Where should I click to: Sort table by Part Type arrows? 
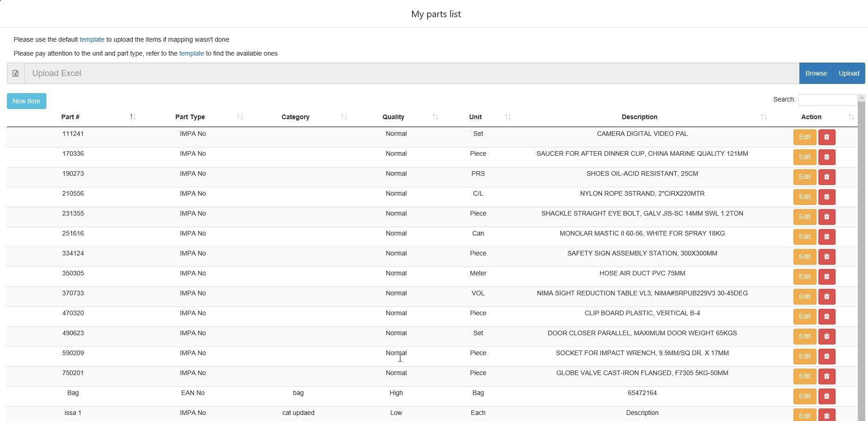coord(240,117)
